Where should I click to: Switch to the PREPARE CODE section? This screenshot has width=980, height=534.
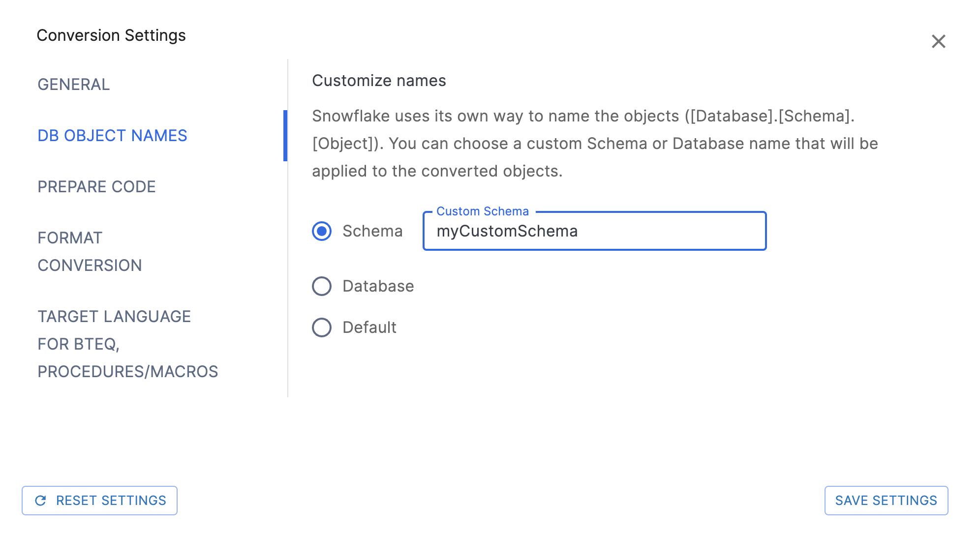pos(96,187)
